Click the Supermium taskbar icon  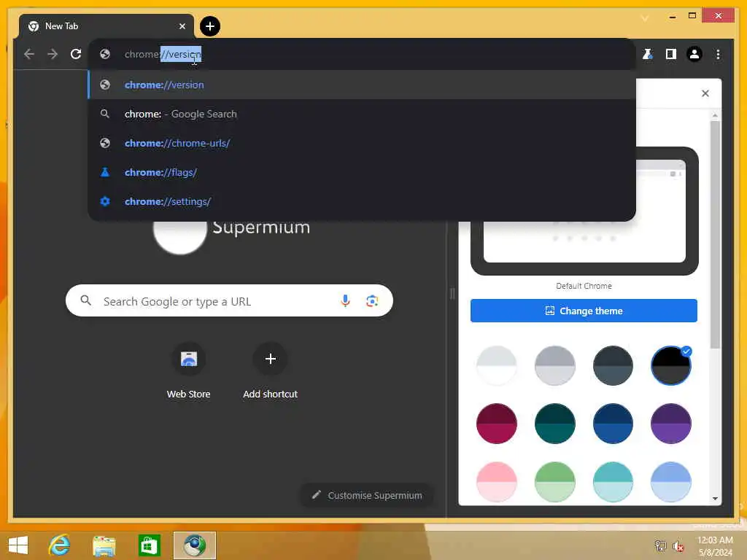coord(194,545)
